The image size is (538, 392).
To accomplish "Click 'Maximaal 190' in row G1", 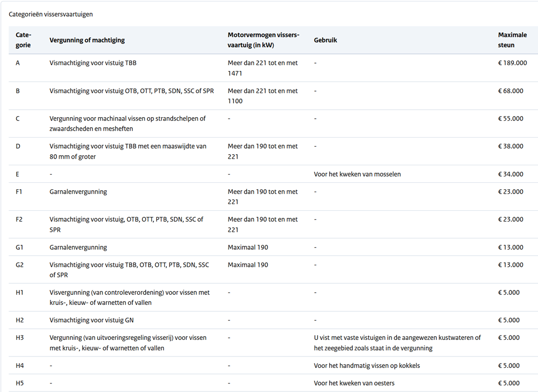I will [248, 247].
